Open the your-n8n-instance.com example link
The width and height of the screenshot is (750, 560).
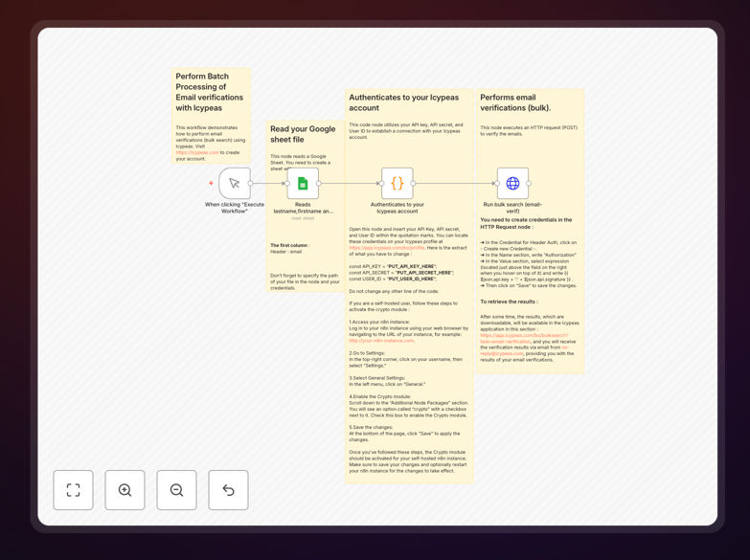(381, 341)
